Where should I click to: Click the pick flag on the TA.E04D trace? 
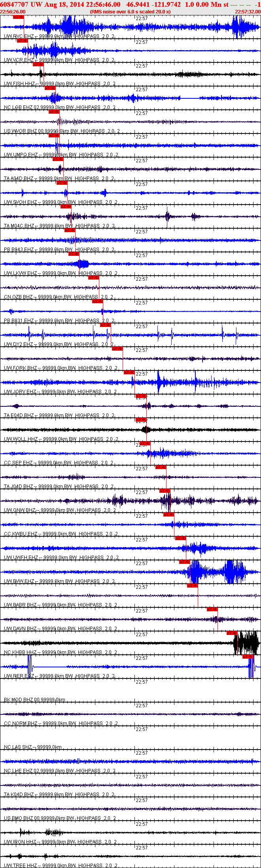pyautogui.click(x=141, y=396)
